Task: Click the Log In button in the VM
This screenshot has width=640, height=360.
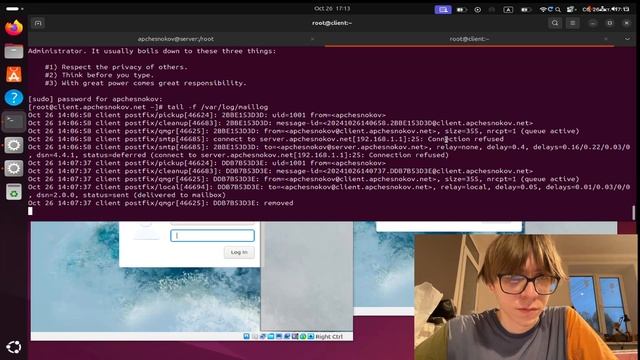Action: [239, 252]
